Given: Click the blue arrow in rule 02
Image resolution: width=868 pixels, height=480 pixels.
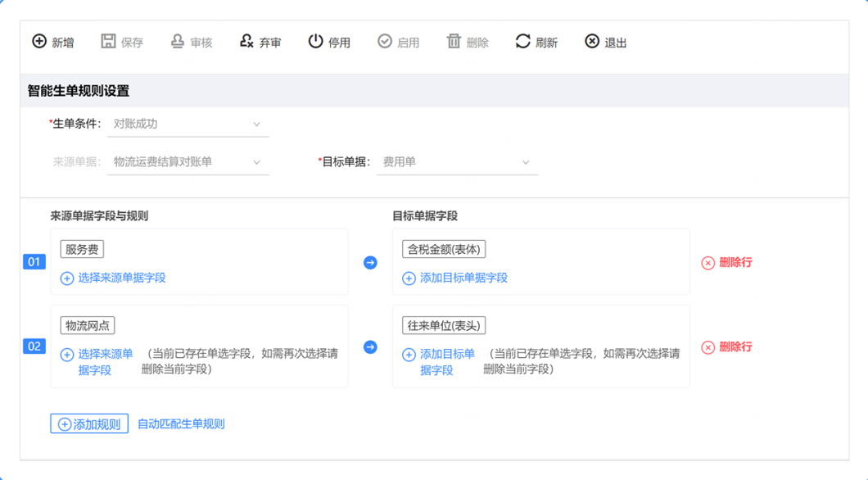Looking at the screenshot, I should point(370,347).
